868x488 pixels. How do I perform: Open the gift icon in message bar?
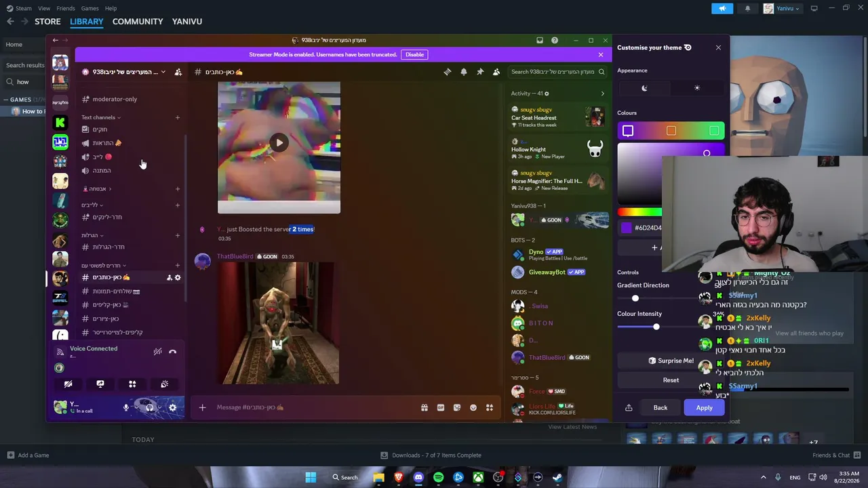[425, 407]
